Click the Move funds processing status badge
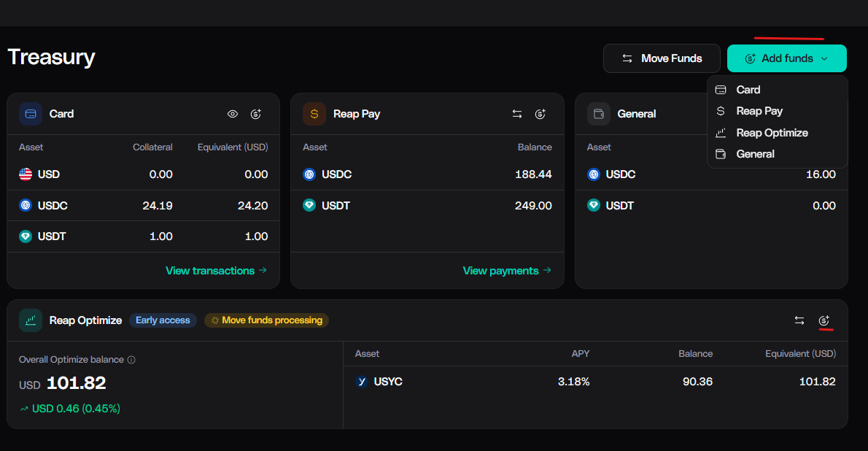This screenshot has height=451, width=868. 266,320
